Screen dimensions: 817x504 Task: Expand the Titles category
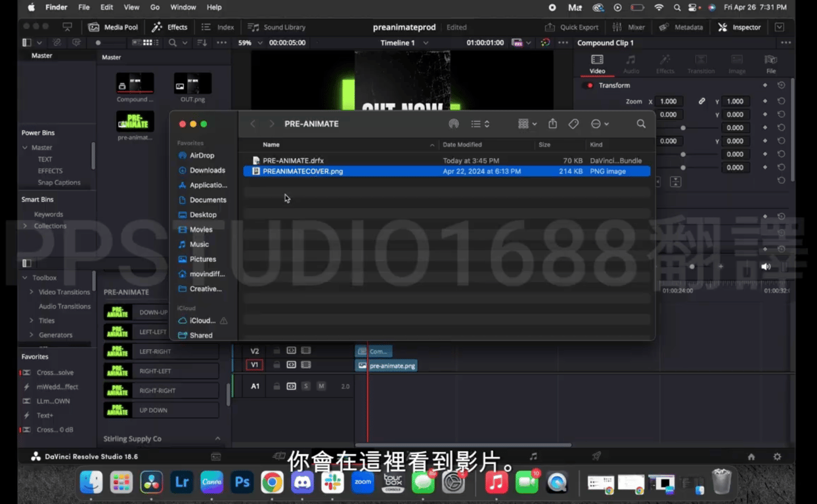pyautogui.click(x=31, y=321)
